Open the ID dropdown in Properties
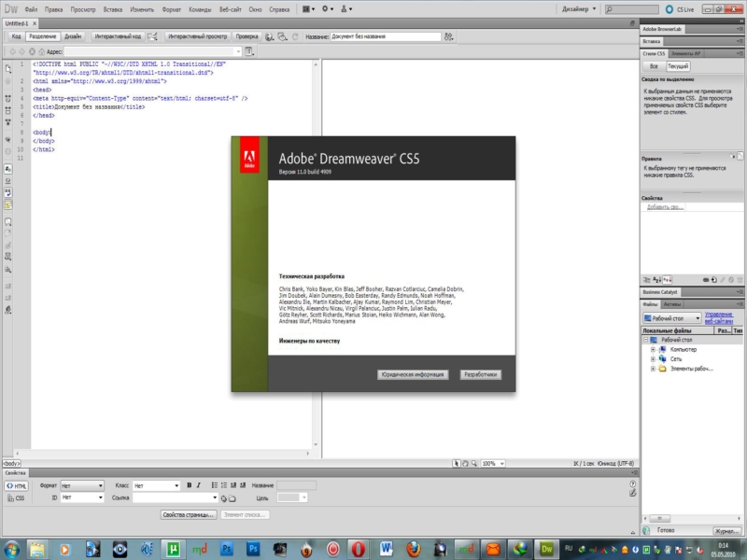Screen dimensions: 747x560 (x=82, y=497)
